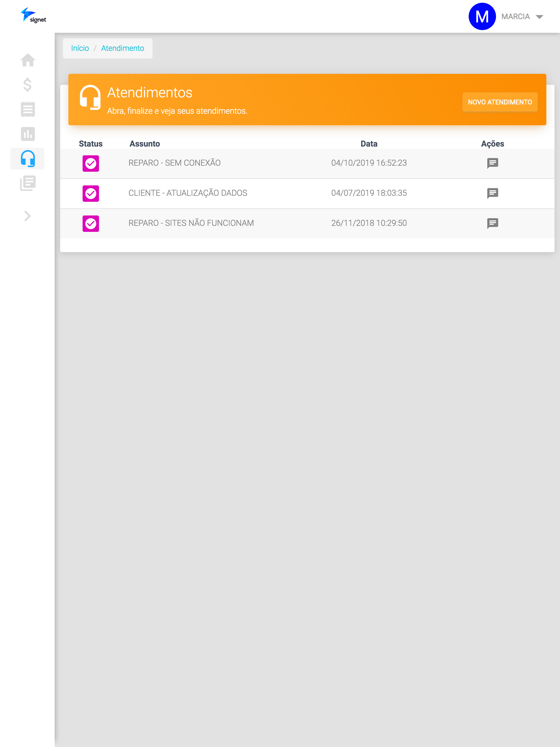Click the MARCIA username label
The height and width of the screenshot is (747, 560).
point(515,17)
